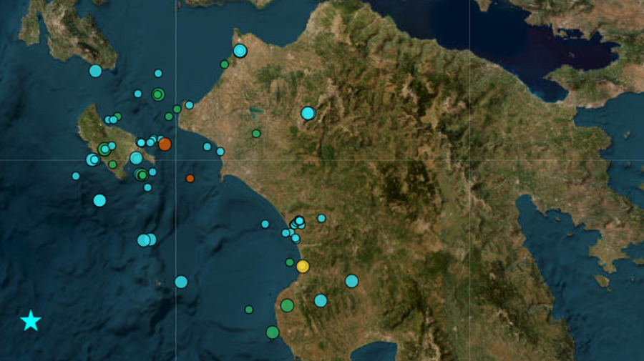Click small green circle offshore west of large green
The width and height of the screenshot is (644, 361).
249,310
